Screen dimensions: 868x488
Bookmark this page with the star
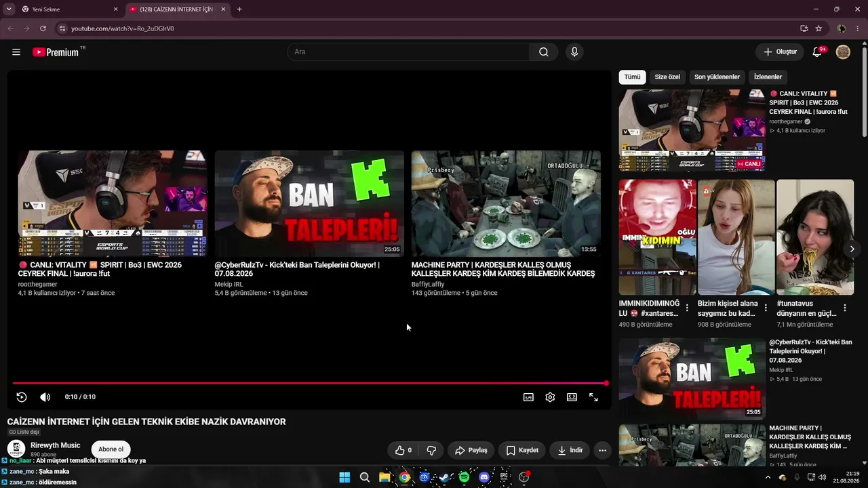818,28
